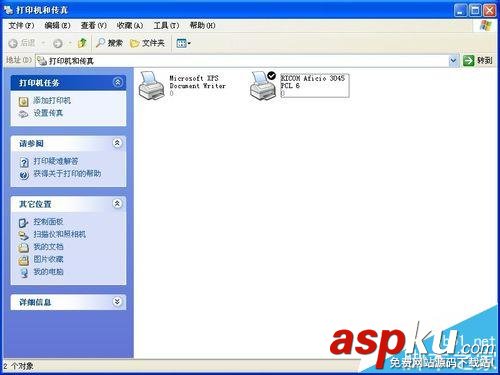Open 获得关于打印的帮助 link

tap(67, 174)
